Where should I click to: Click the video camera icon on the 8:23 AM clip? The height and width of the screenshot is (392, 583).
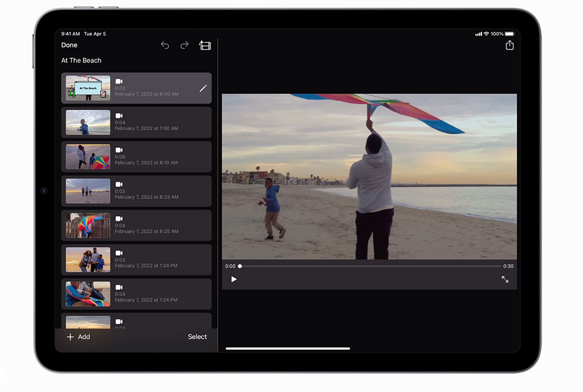(x=119, y=184)
